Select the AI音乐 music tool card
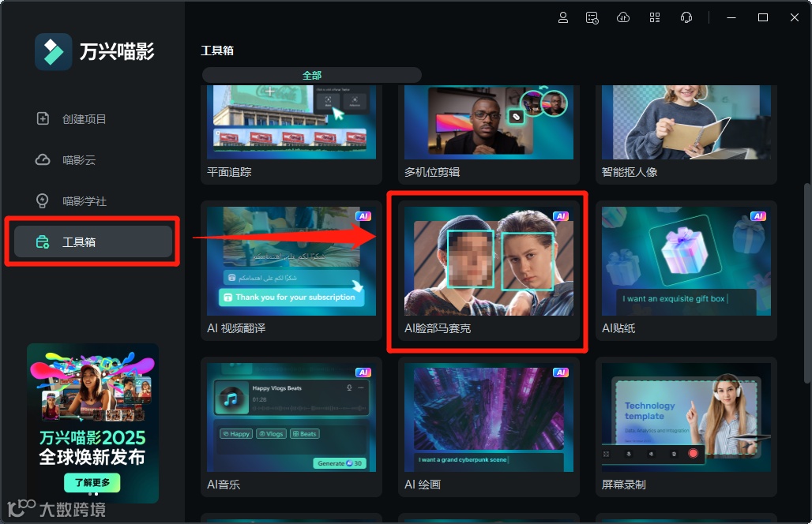Image resolution: width=812 pixels, height=524 pixels. (291, 417)
